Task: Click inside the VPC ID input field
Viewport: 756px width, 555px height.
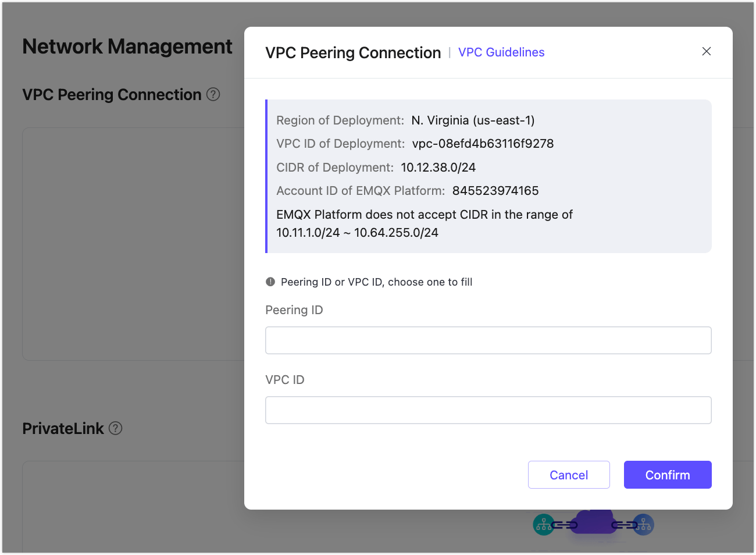Action: (488, 410)
